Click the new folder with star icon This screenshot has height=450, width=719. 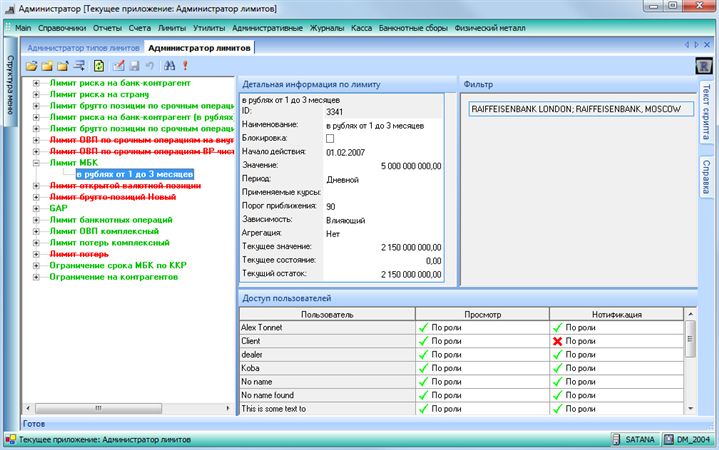pyautogui.click(x=47, y=66)
